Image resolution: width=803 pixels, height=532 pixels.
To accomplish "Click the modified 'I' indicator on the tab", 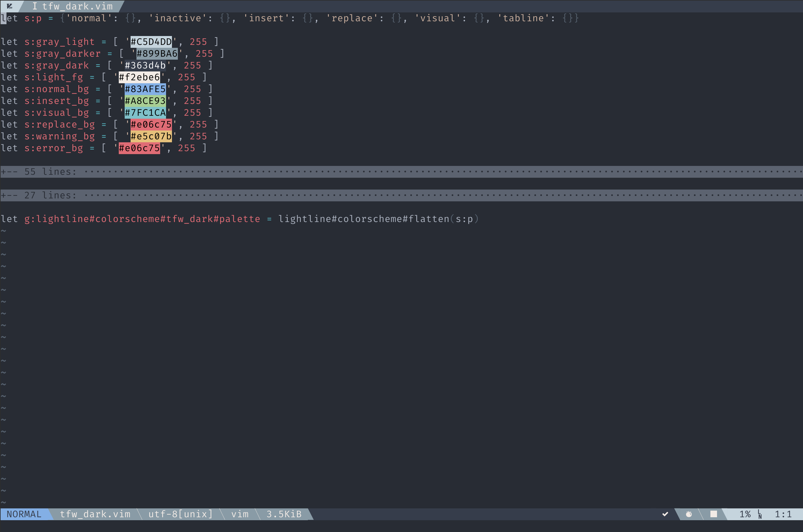I will (35, 6).
